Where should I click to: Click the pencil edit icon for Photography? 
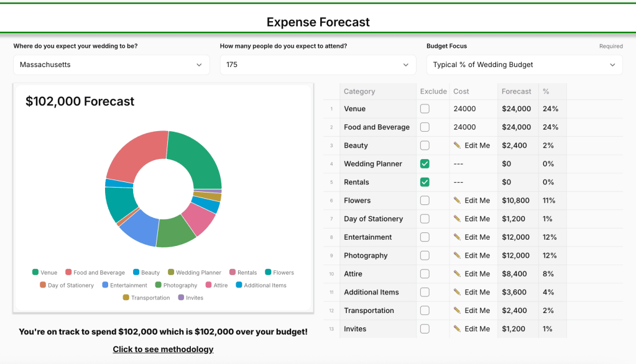click(x=457, y=255)
